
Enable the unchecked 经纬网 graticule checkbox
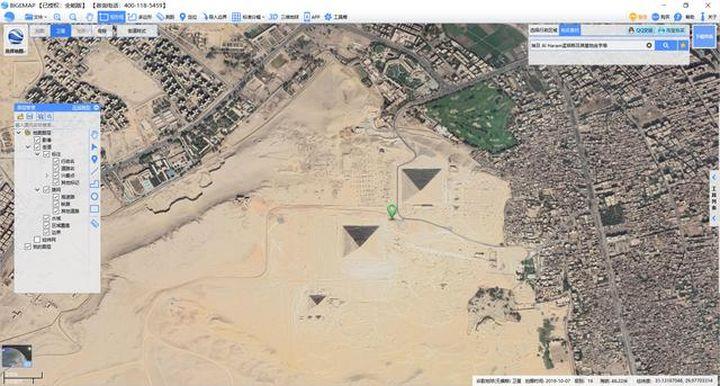click(x=37, y=240)
